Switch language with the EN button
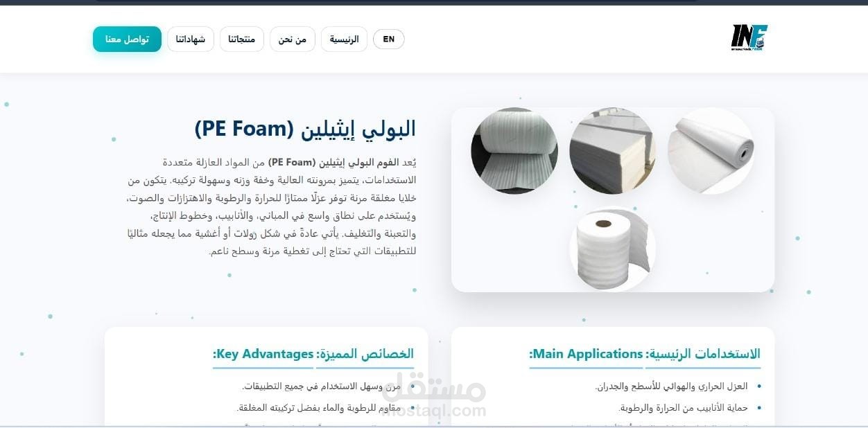868x428 pixels. 388,39
